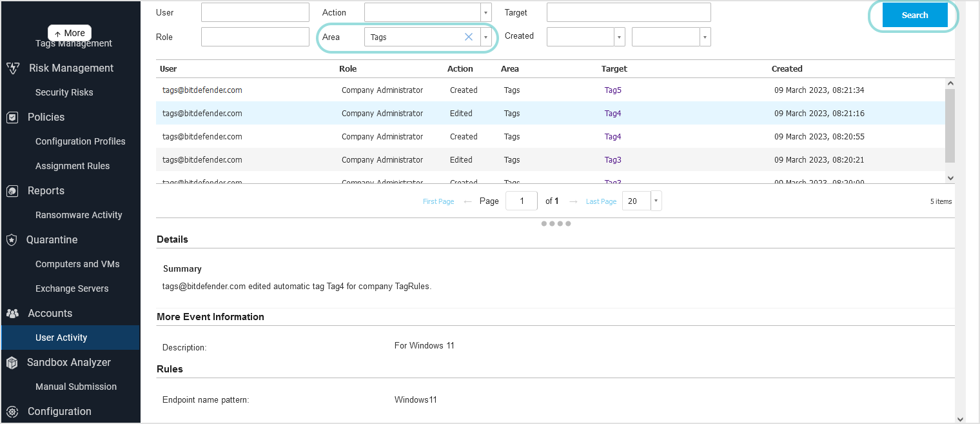Jump to the Last Page link
Screen dimensions: 980x424
pyautogui.click(x=600, y=201)
